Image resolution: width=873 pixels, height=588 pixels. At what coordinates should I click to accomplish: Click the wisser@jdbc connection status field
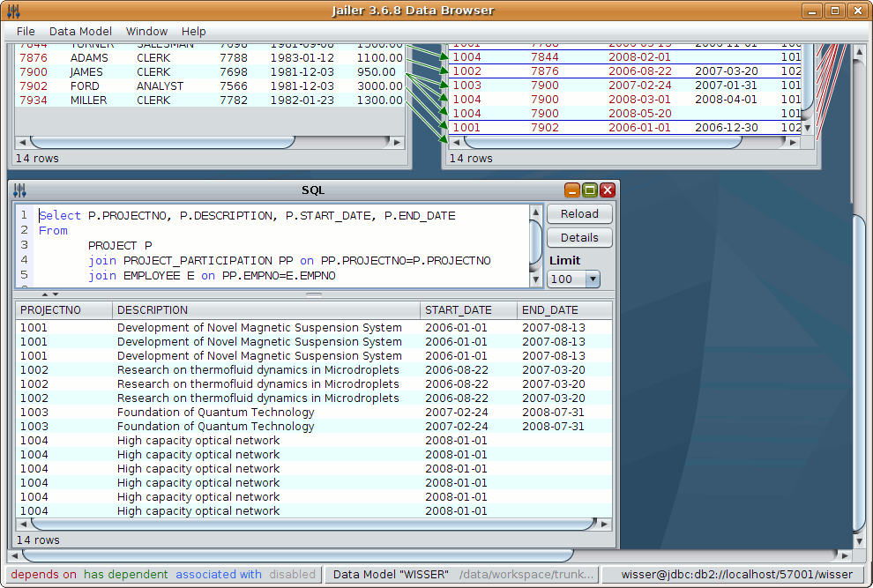coord(736,575)
